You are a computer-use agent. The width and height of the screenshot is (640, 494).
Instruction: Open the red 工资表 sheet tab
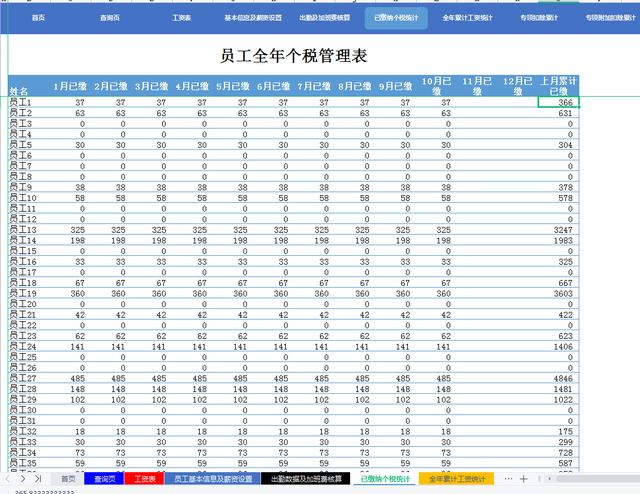point(144,479)
